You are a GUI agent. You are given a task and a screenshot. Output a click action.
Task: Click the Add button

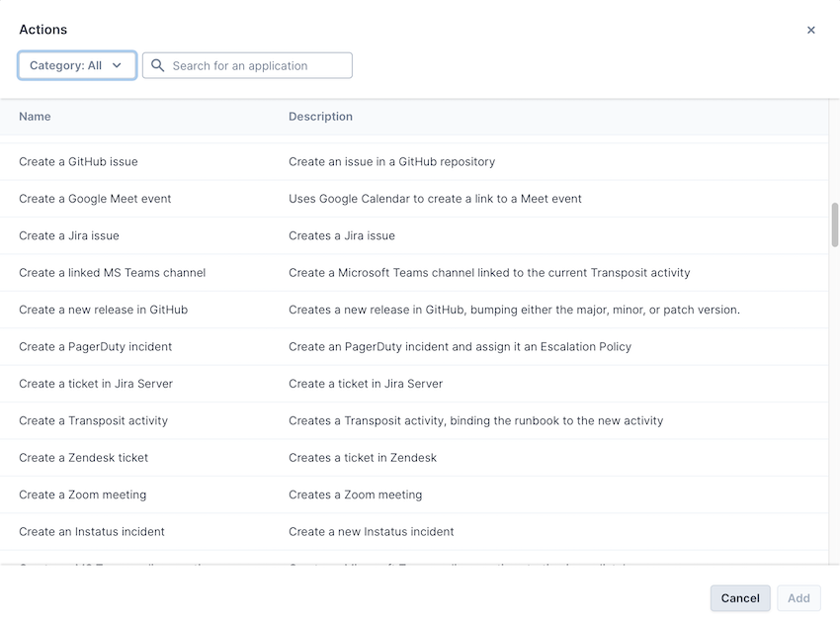click(x=798, y=598)
